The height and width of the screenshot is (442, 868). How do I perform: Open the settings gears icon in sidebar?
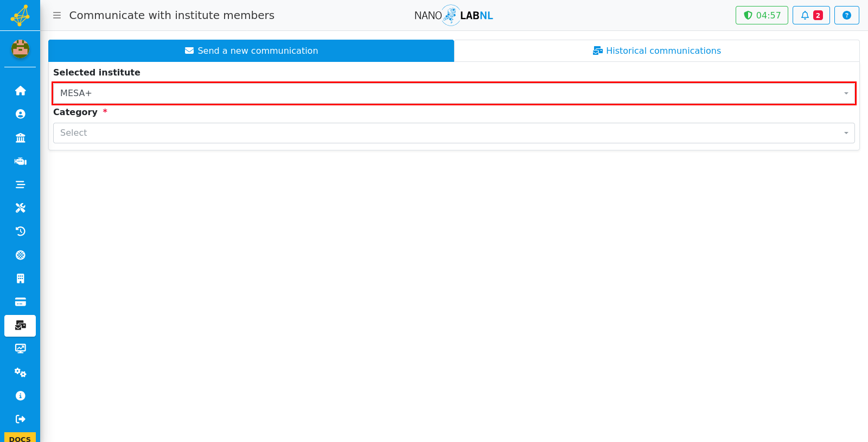point(20,372)
